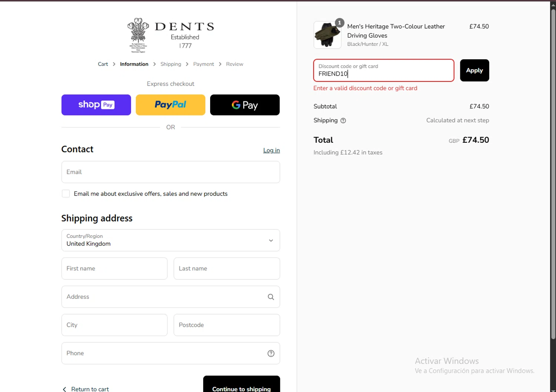The image size is (556, 392).
Task: Focus the Postcode input field
Action: (227, 325)
